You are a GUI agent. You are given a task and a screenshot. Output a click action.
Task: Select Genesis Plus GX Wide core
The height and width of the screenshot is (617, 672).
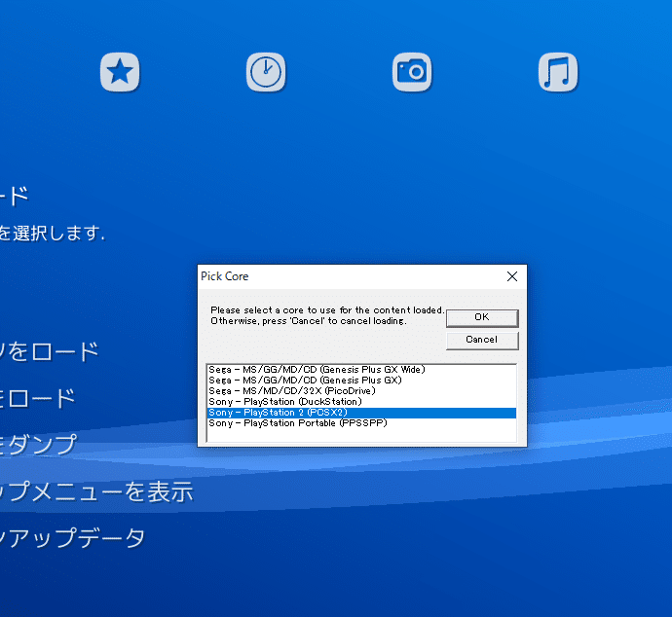click(361, 370)
